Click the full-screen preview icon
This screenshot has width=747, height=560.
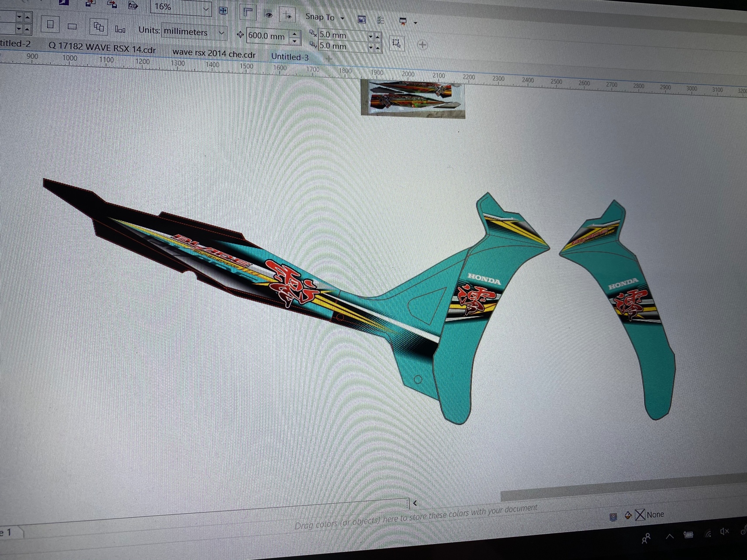(223, 10)
